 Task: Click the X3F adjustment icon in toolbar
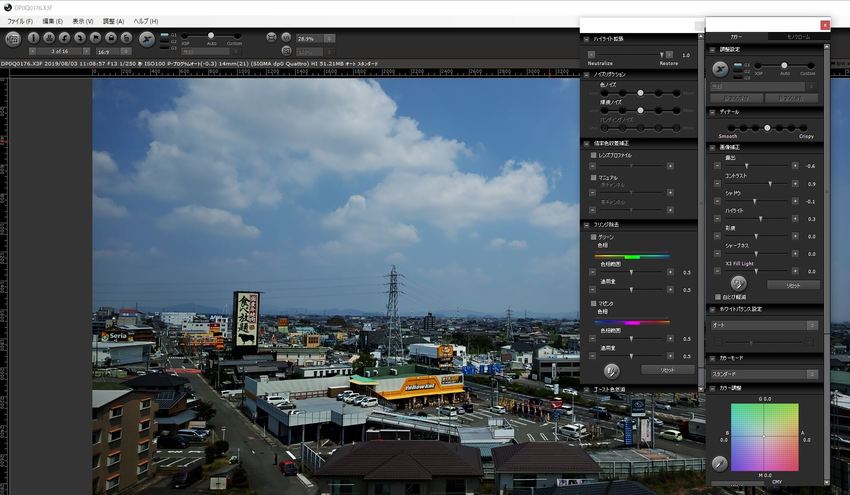147,38
